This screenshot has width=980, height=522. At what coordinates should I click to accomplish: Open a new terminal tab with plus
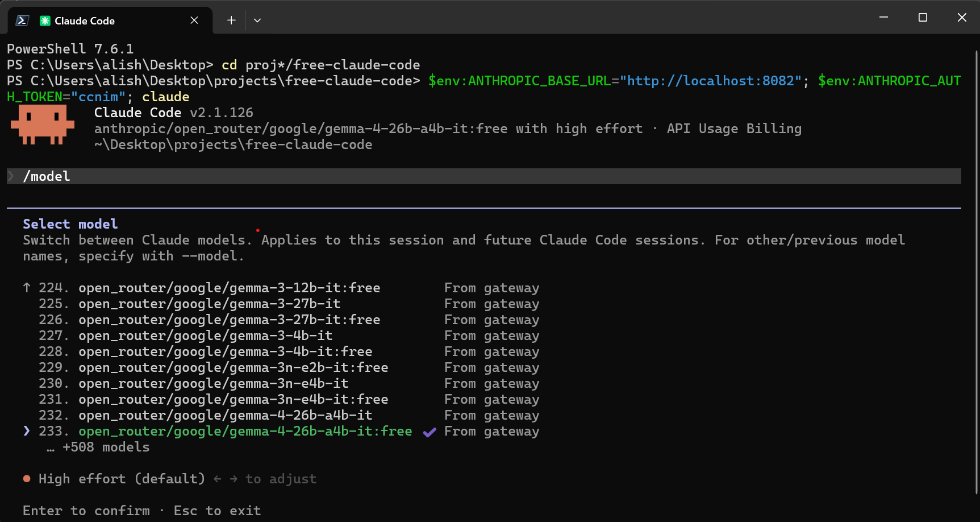point(231,20)
